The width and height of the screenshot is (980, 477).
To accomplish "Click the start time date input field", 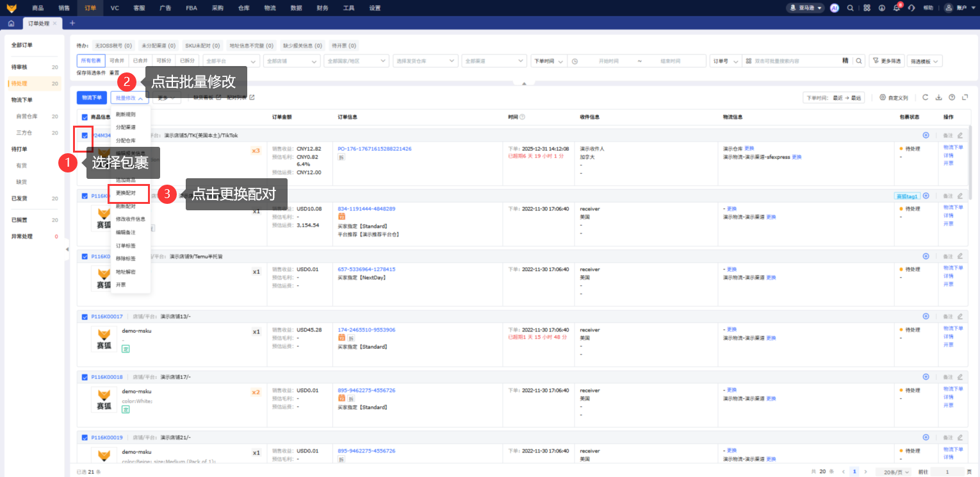I will pyautogui.click(x=608, y=61).
